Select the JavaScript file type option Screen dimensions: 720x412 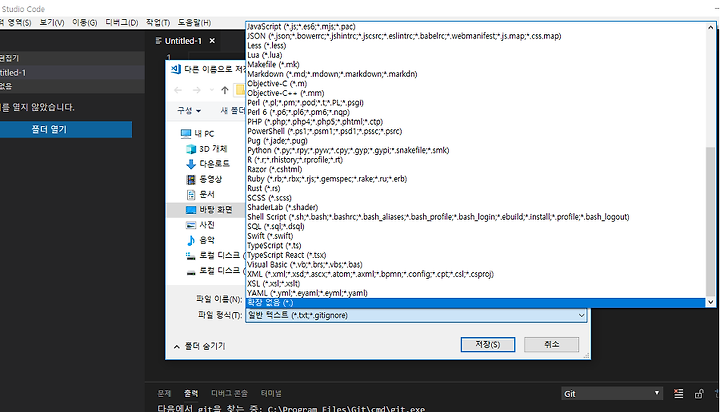pos(476,27)
